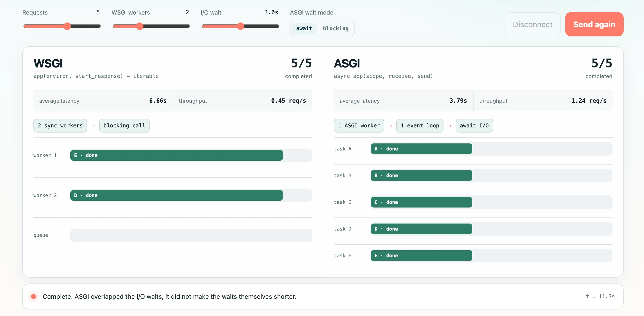This screenshot has width=644, height=316.
Task: Click the Disconnect button
Action: tap(532, 24)
